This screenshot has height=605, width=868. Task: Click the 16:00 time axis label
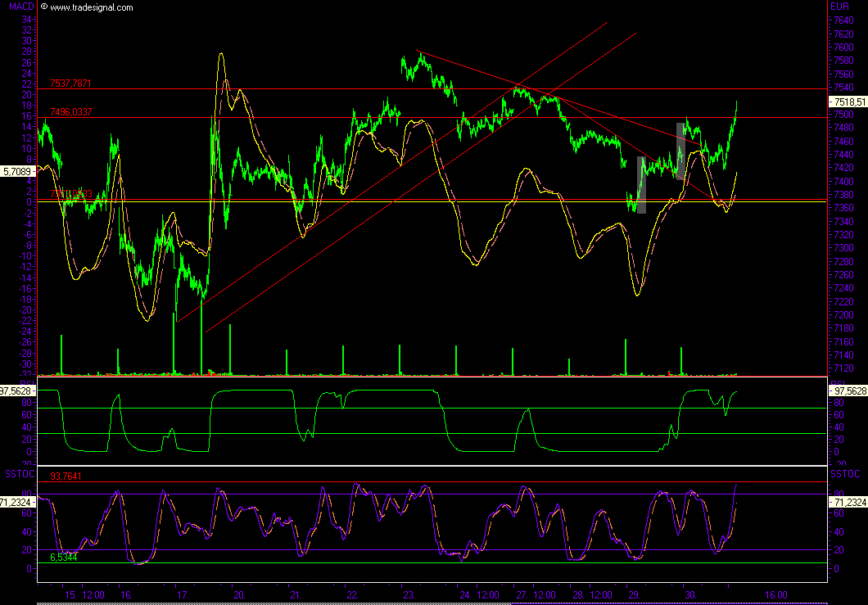[776, 595]
